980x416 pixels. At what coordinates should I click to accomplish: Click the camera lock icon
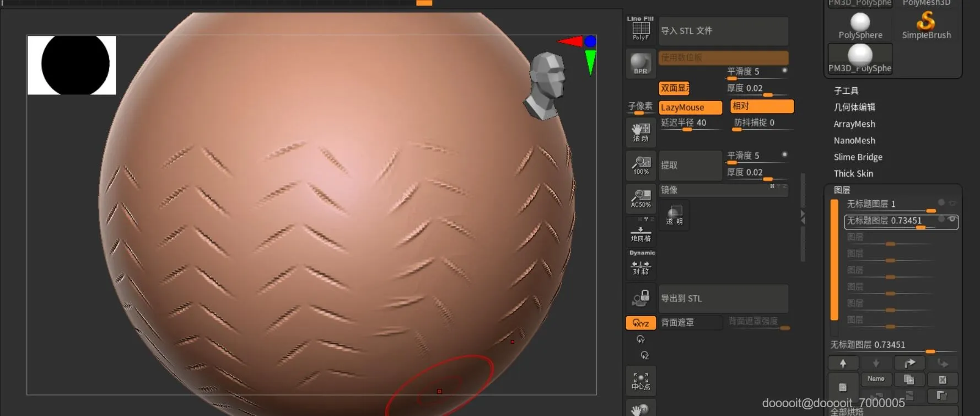pyautogui.click(x=640, y=298)
